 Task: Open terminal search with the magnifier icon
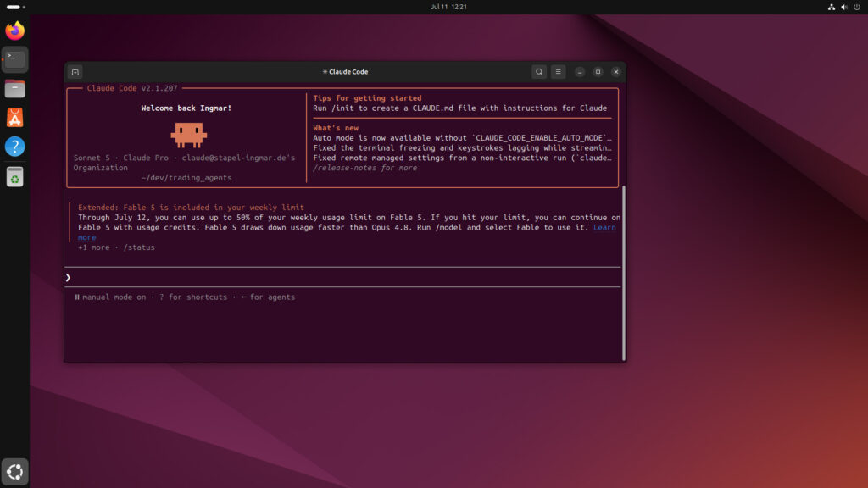[538, 72]
